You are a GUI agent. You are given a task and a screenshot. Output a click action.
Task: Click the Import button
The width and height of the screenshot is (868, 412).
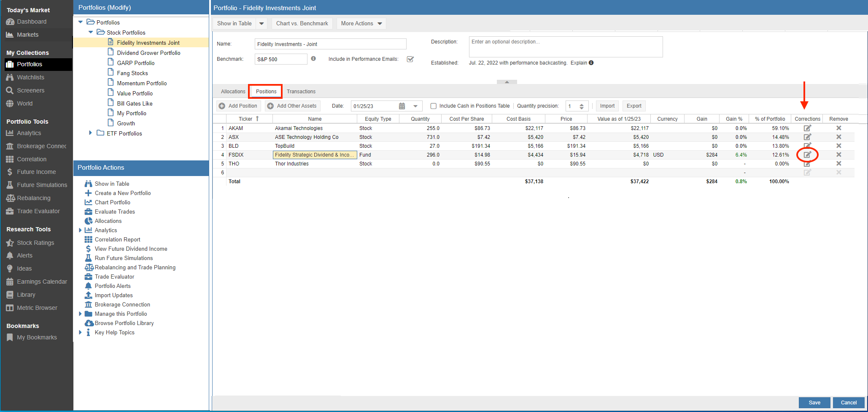point(607,106)
